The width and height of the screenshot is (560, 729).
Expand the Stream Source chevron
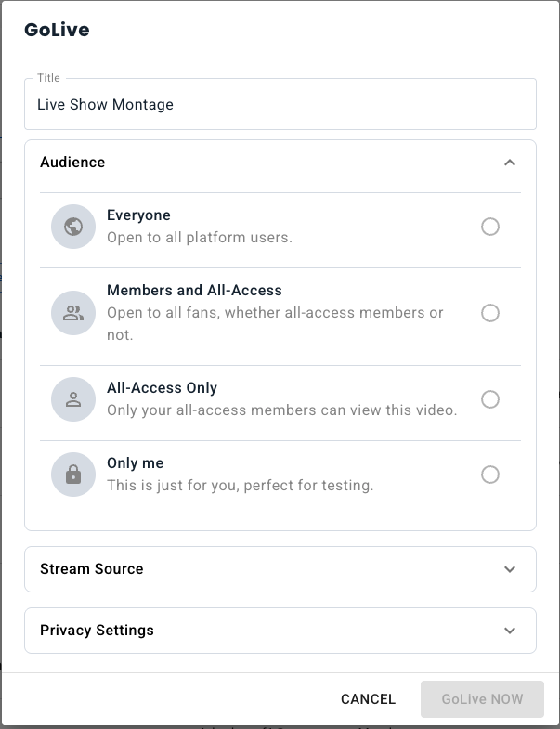pyautogui.click(x=509, y=569)
